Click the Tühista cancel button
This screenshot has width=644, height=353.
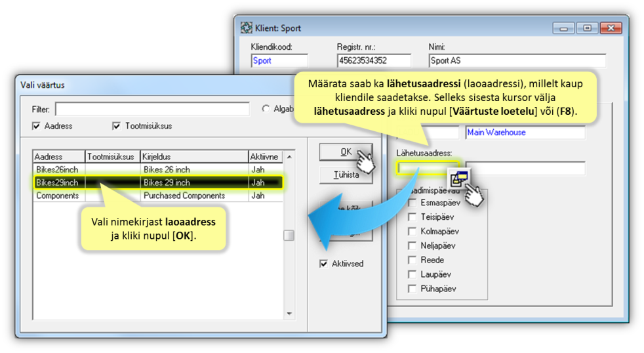346,175
